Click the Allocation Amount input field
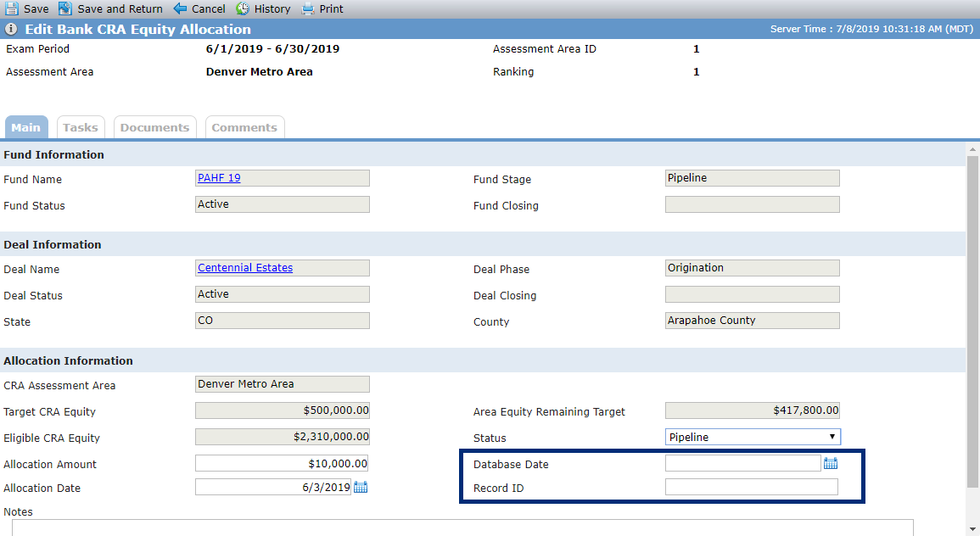The width and height of the screenshot is (980, 536). (x=282, y=464)
